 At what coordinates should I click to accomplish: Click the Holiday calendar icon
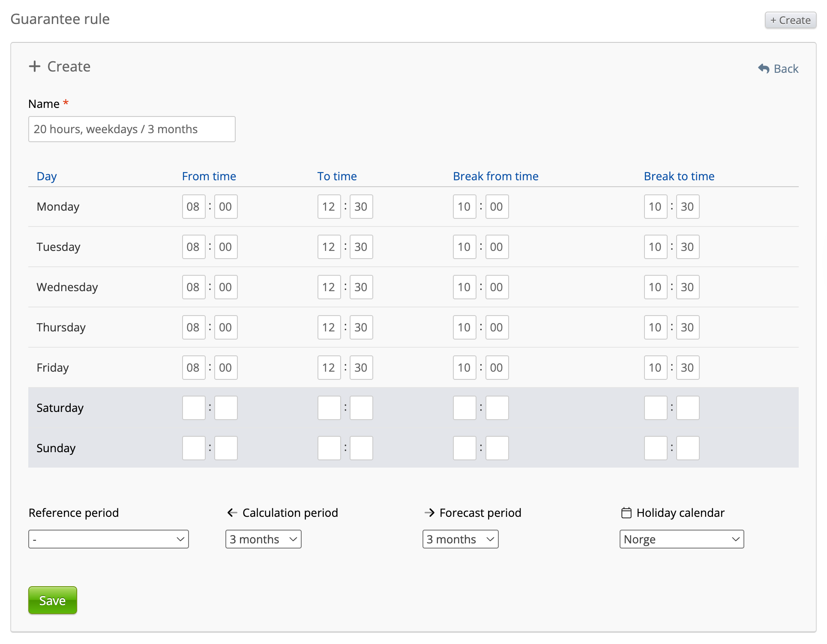[626, 513]
